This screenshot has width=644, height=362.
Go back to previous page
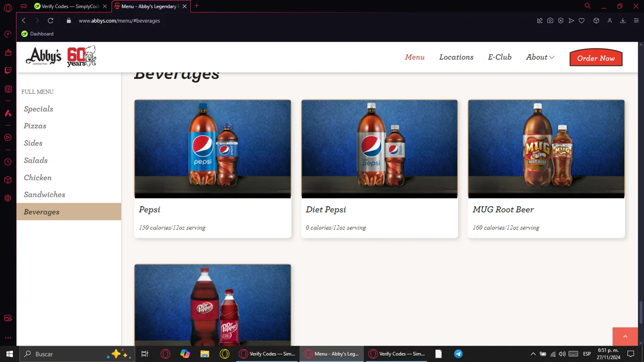click(x=24, y=21)
